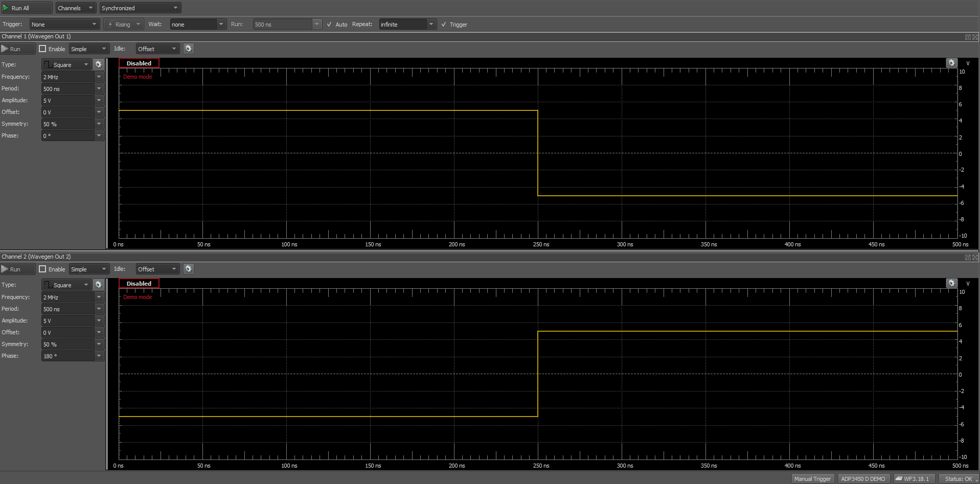980x484 pixels.
Task: Expand Channel 1 Frequency dropdown arrow
Action: [99, 77]
